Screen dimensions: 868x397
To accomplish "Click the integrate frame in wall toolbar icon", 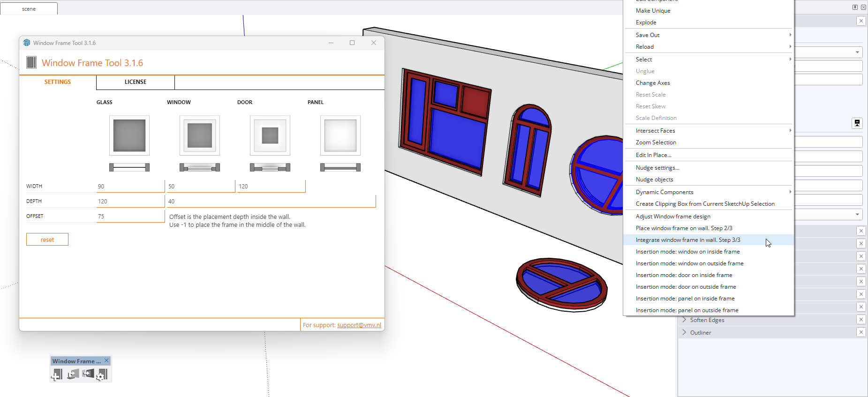I will tap(88, 374).
